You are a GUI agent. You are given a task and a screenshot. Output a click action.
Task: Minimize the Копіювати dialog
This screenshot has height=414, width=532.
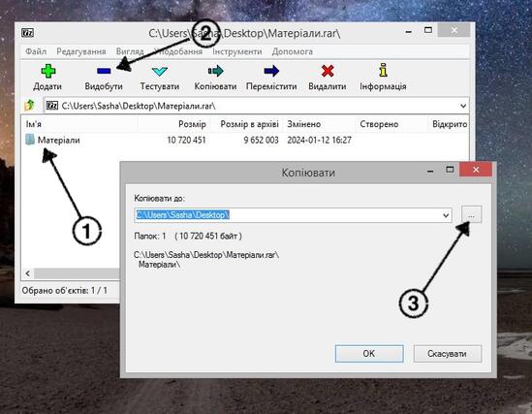430,171
